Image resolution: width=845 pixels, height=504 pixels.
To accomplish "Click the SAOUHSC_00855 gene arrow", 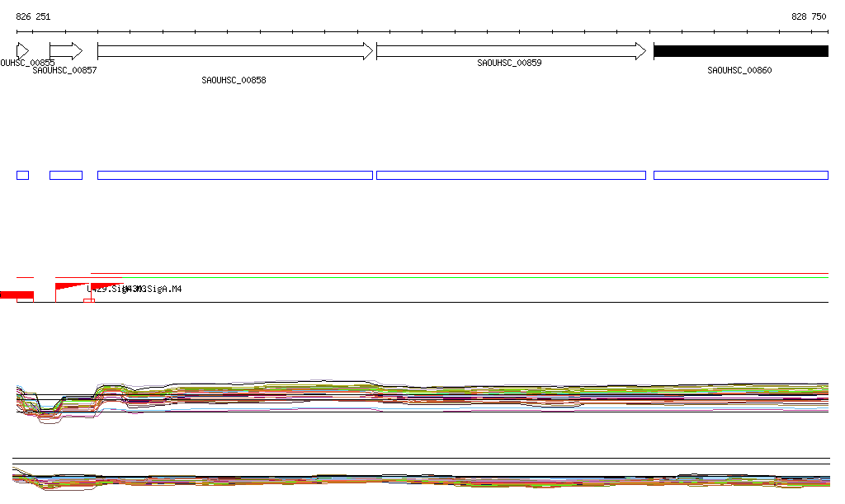I will 22,51.
